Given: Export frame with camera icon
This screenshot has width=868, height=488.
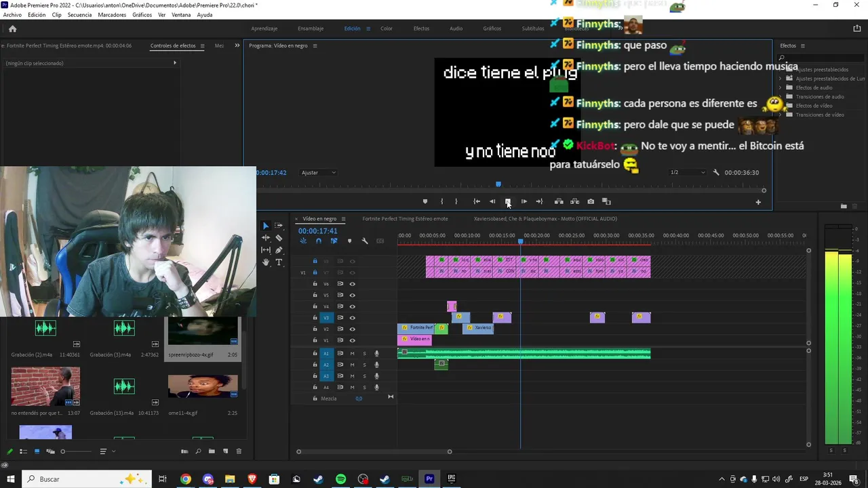Looking at the screenshot, I should 591,201.
